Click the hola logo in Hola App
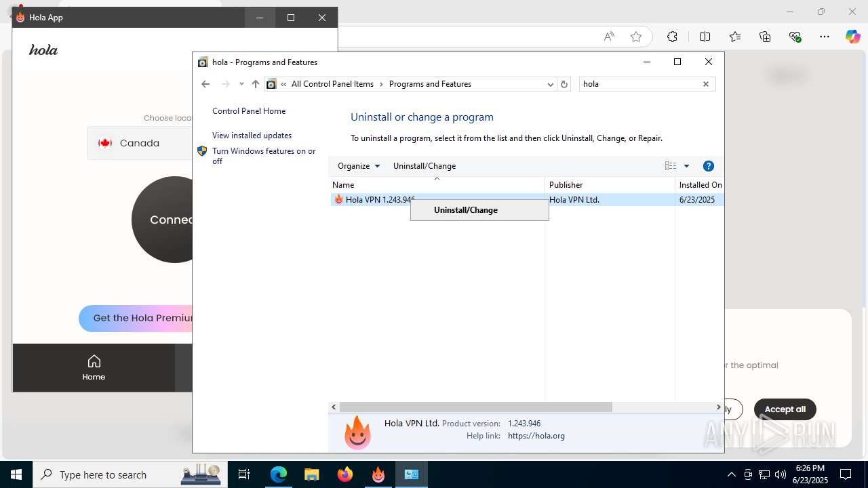The width and height of the screenshot is (868, 488). pos(43,50)
